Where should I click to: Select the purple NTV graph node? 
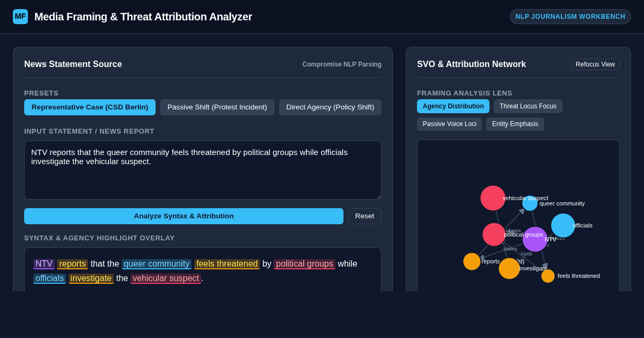coord(535,239)
